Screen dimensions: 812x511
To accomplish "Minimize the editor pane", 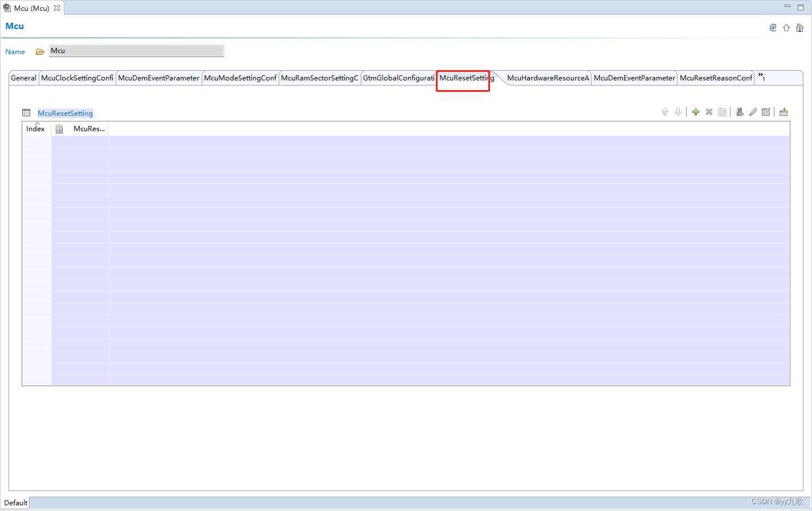I will coord(787,6).
